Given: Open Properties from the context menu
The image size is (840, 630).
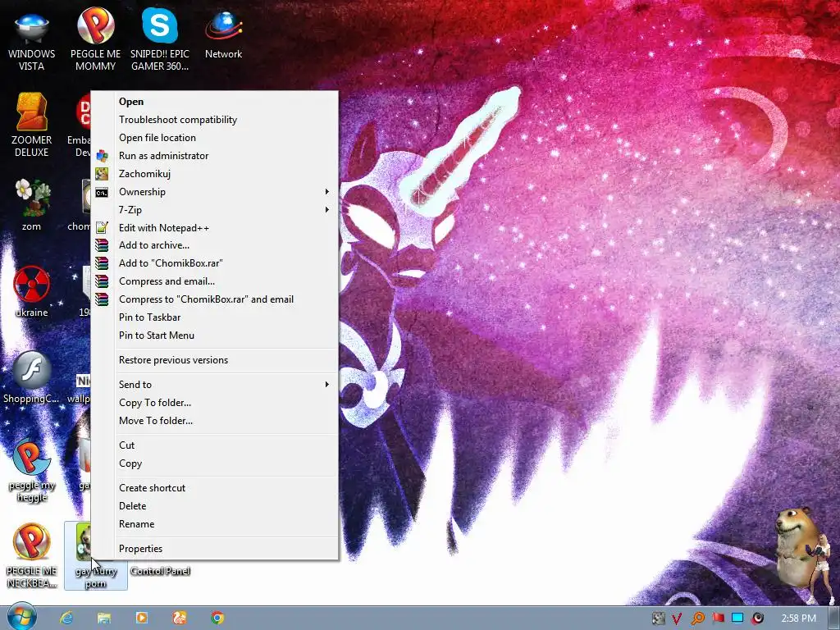Looking at the screenshot, I should pyautogui.click(x=215, y=549).
